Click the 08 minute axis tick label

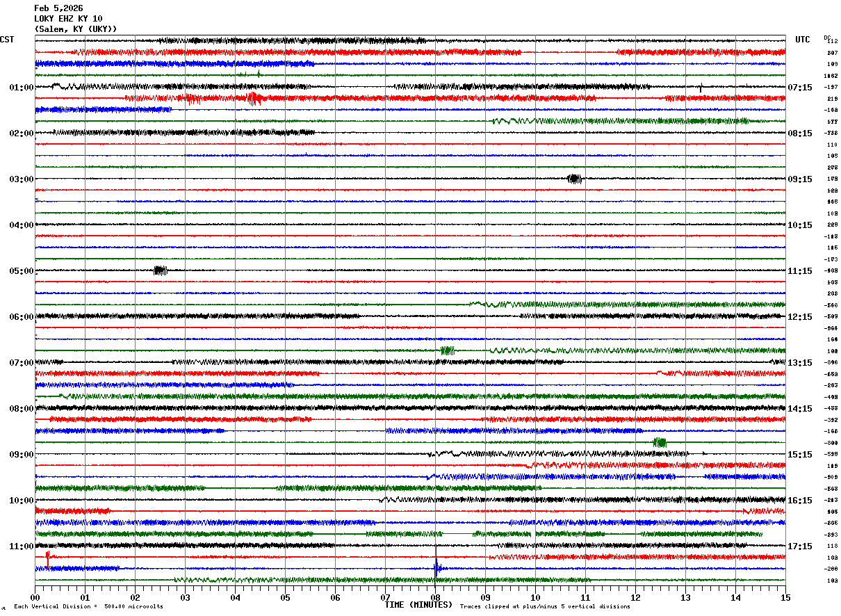(x=435, y=597)
